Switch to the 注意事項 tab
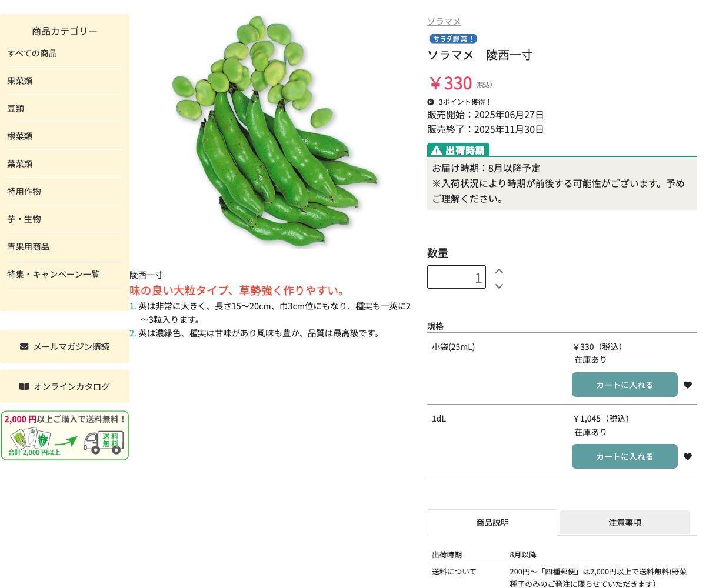Screen dimensions: 706x588 [x=624, y=522]
